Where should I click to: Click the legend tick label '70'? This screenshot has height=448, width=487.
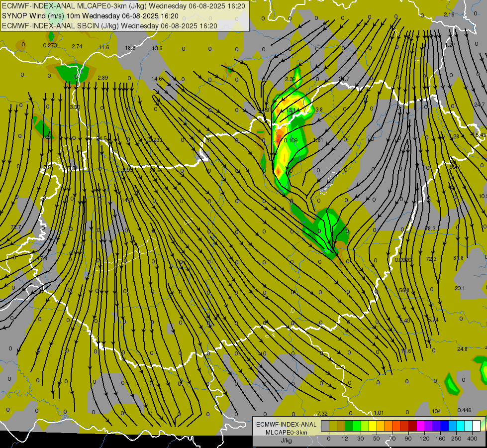click(392, 439)
